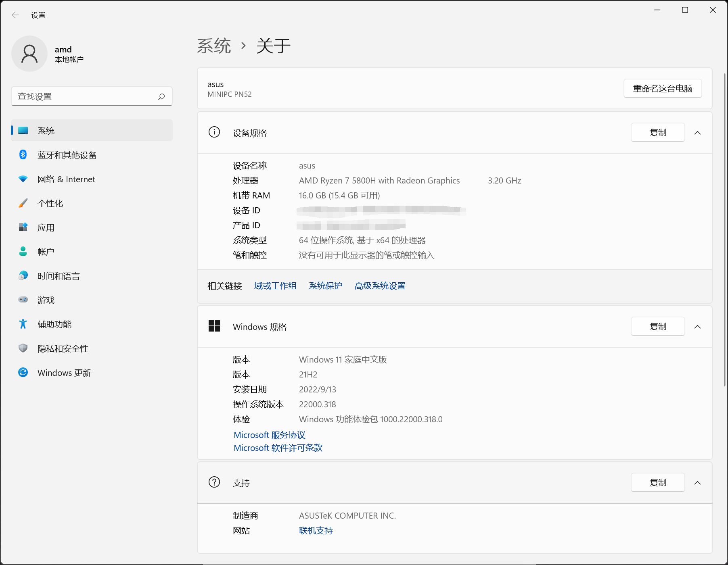Click the back arrow icon

click(15, 15)
